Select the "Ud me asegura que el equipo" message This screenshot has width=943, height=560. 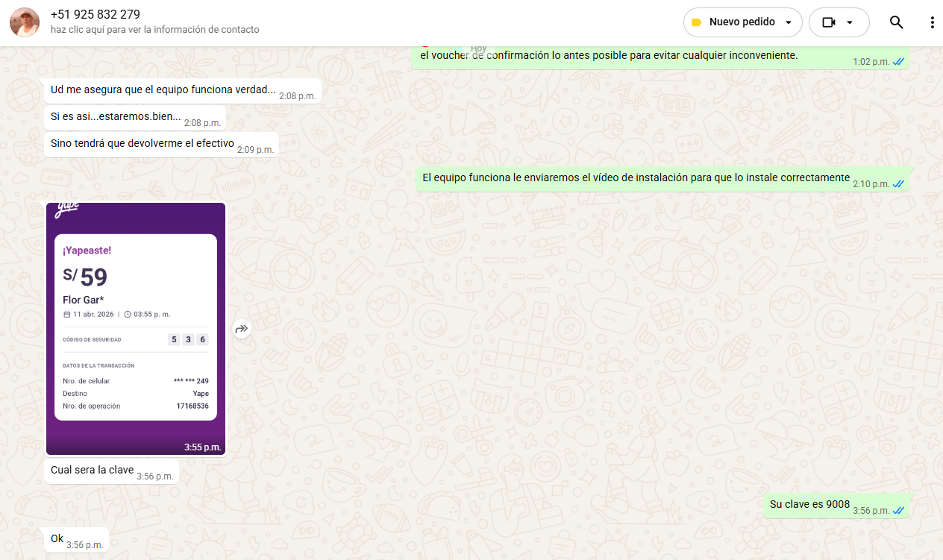(x=163, y=90)
